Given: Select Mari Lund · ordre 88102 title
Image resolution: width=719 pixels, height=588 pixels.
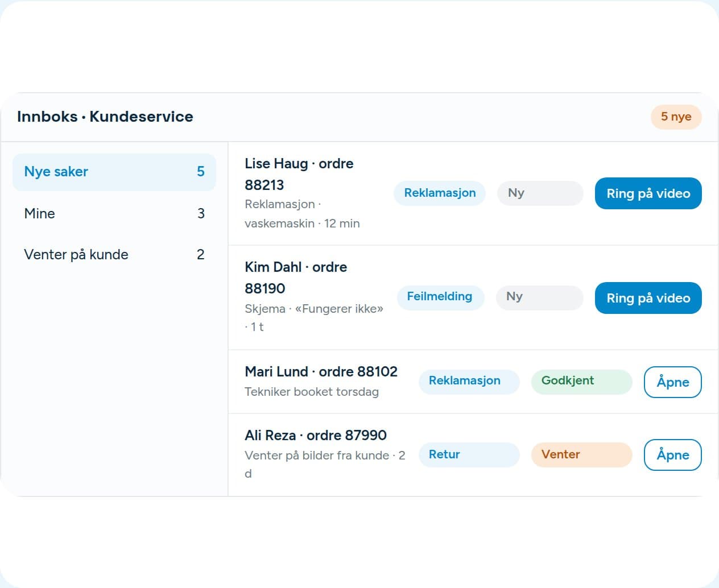Looking at the screenshot, I should pyautogui.click(x=321, y=372).
